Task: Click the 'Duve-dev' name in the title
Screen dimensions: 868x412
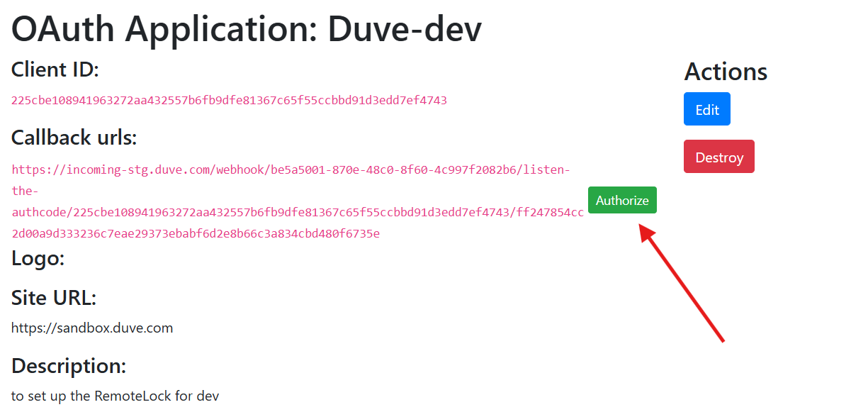Action: pyautogui.click(x=405, y=30)
